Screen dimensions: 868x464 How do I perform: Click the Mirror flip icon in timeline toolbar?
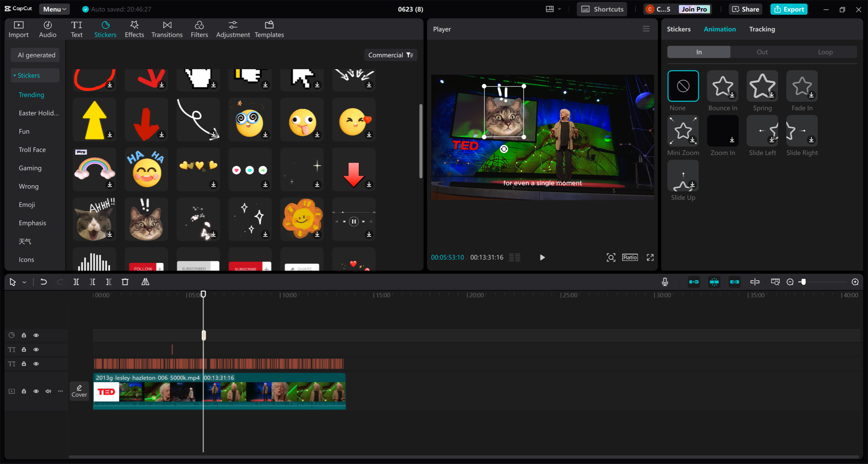pyautogui.click(x=145, y=282)
